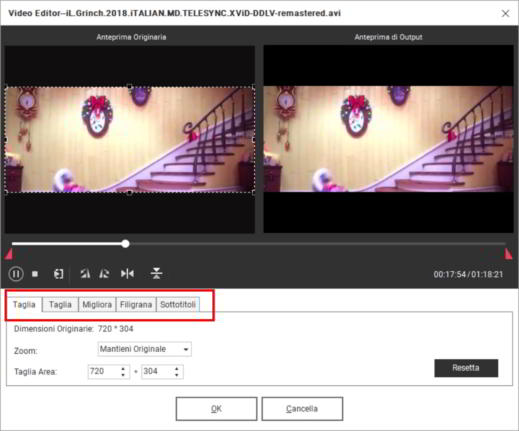
Task: Pause the video playback
Action: [x=16, y=274]
